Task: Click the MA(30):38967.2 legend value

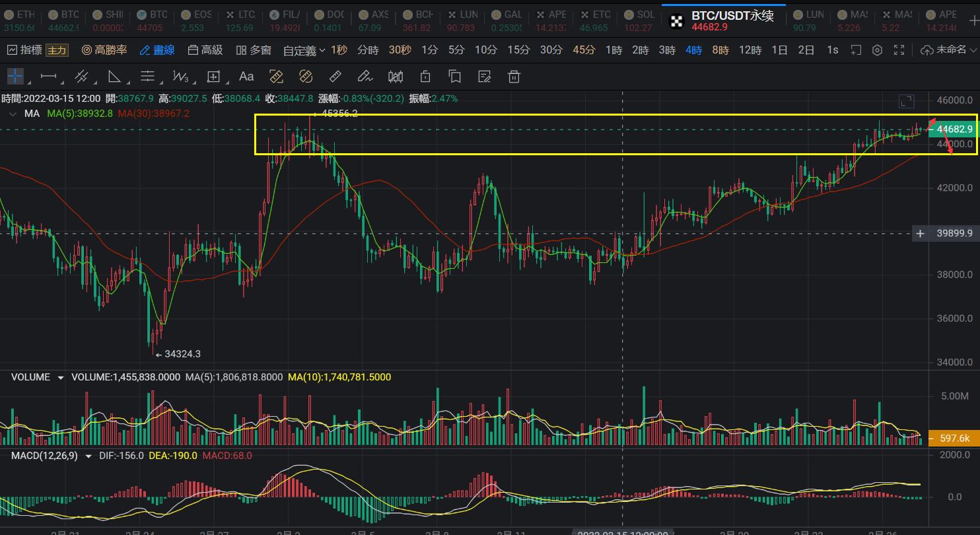Action: (x=154, y=114)
